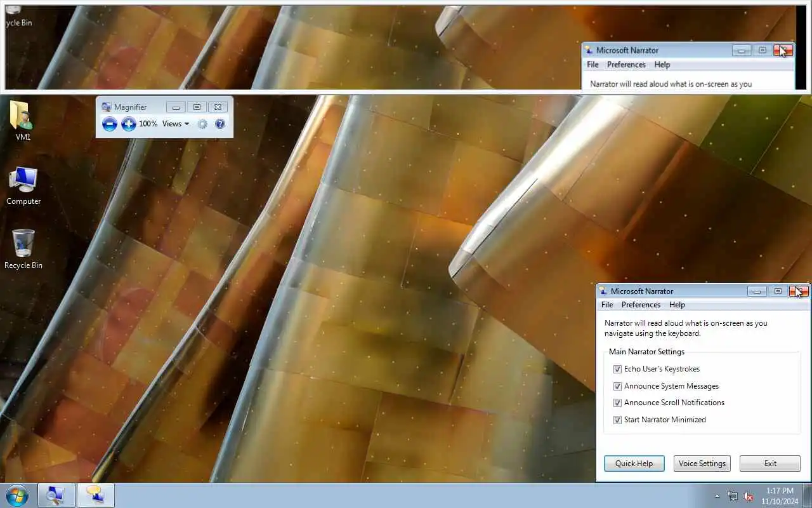Minimize the Microsoft Narrator window

[x=757, y=291]
